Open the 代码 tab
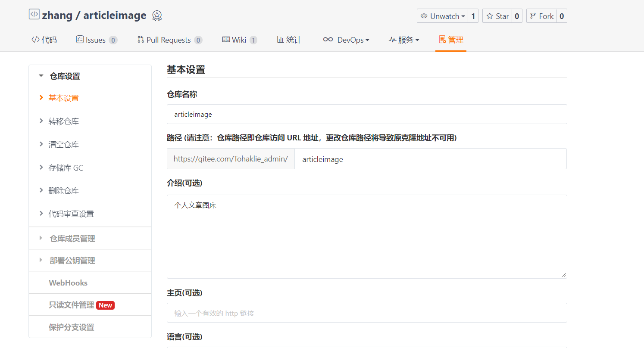The image size is (644, 351). pos(44,40)
